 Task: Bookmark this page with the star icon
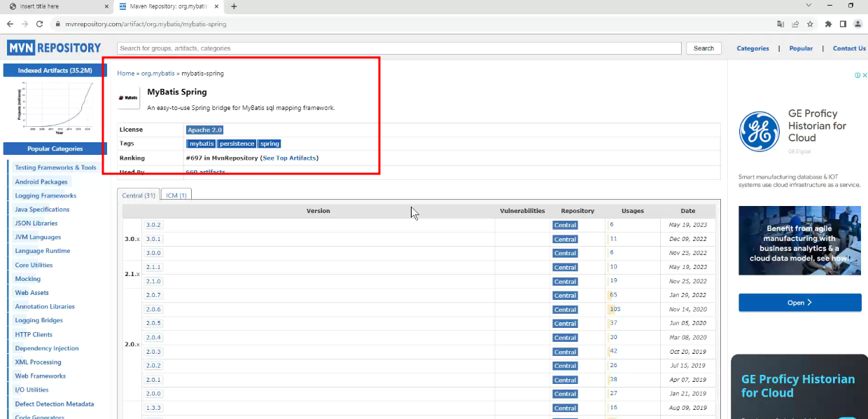(x=810, y=24)
